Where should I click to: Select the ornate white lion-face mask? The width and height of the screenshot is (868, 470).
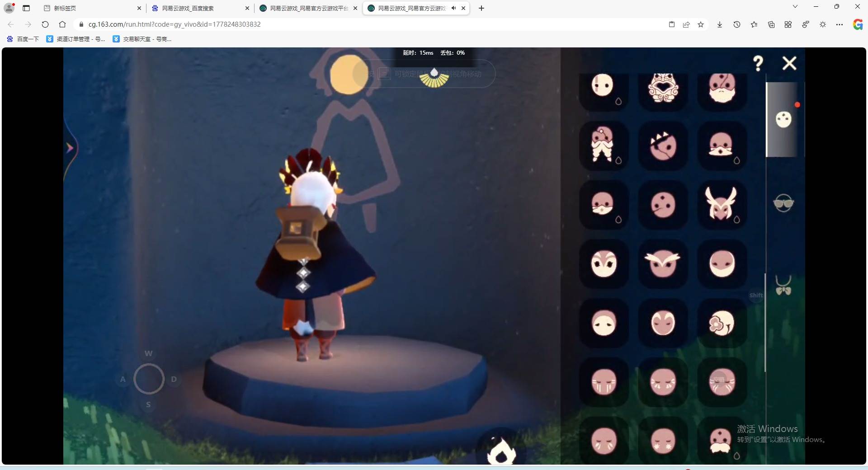663,87
